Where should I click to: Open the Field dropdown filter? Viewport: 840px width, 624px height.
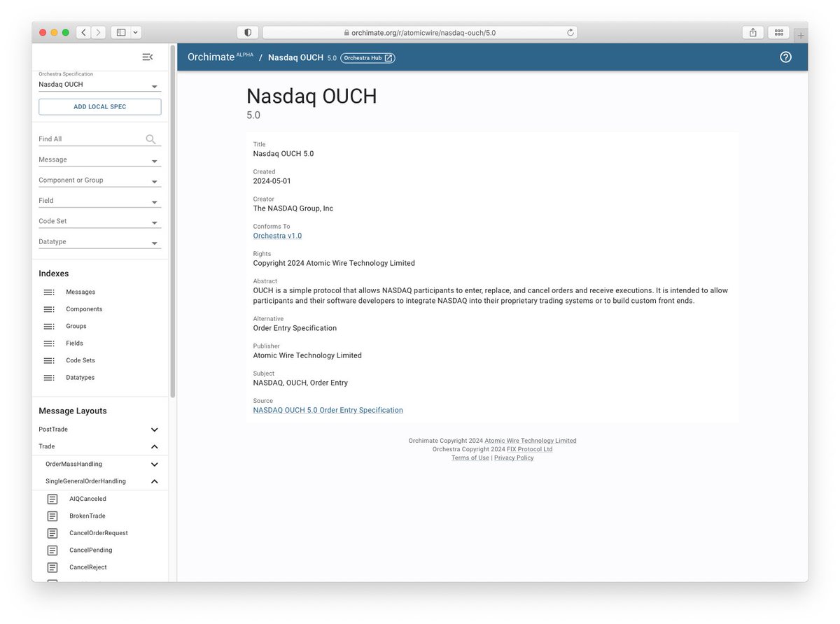click(99, 201)
